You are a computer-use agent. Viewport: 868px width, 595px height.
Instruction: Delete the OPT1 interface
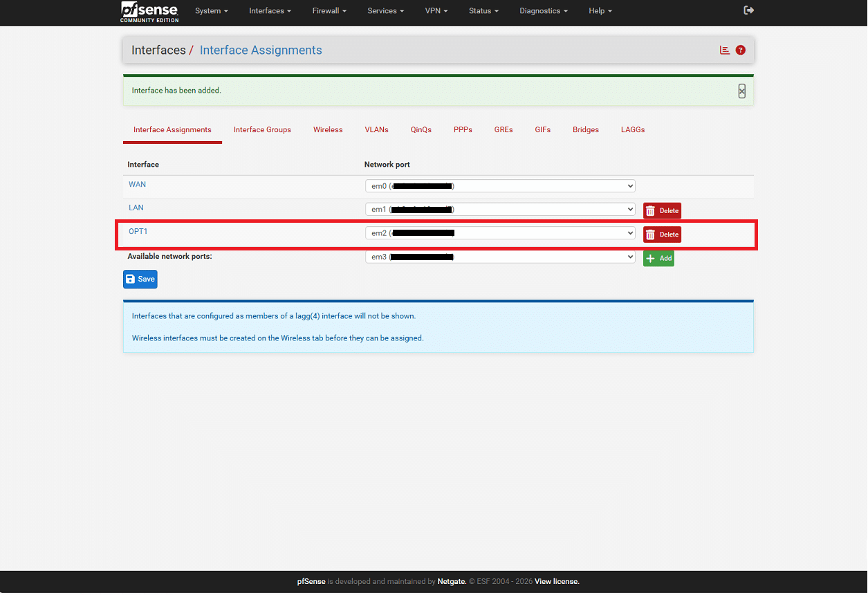click(x=662, y=235)
